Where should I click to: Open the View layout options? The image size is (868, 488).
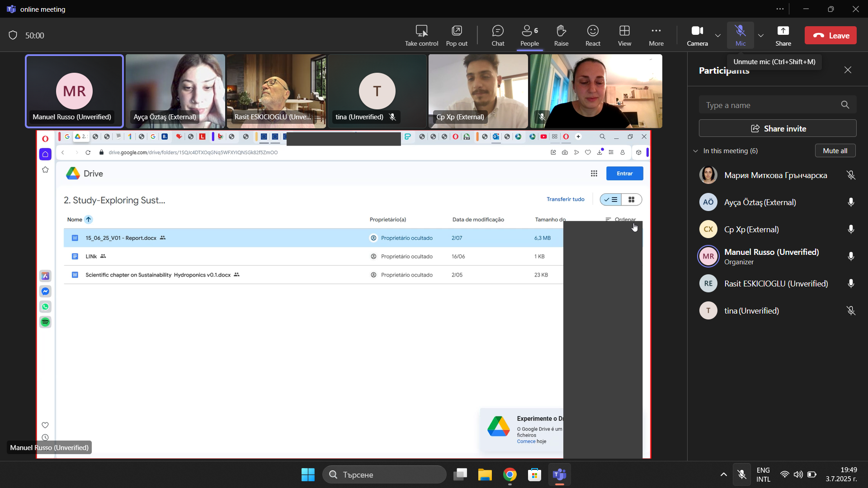(624, 35)
